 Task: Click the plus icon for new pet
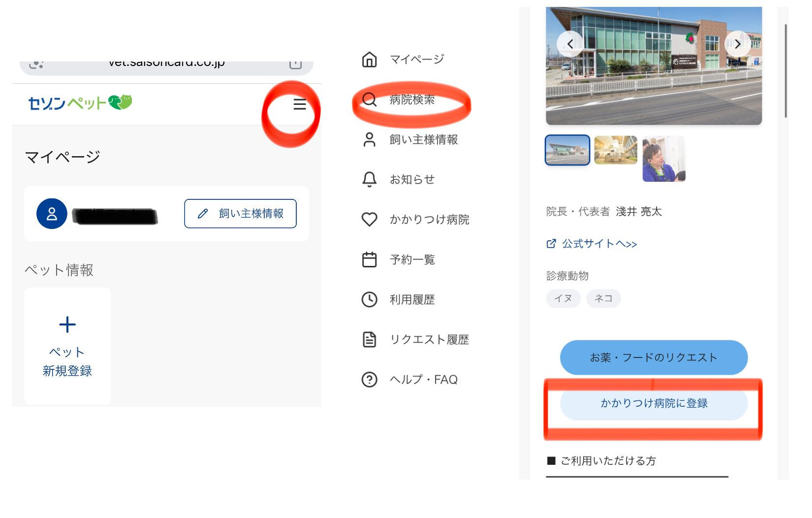point(67,324)
